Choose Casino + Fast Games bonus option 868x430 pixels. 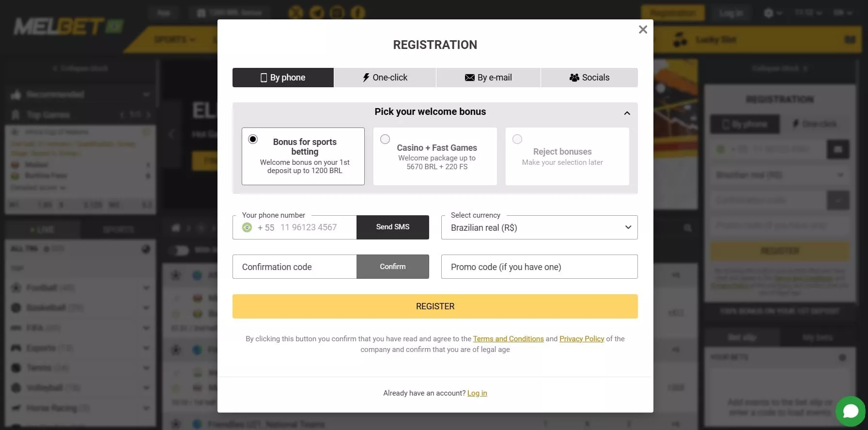[x=385, y=139]
